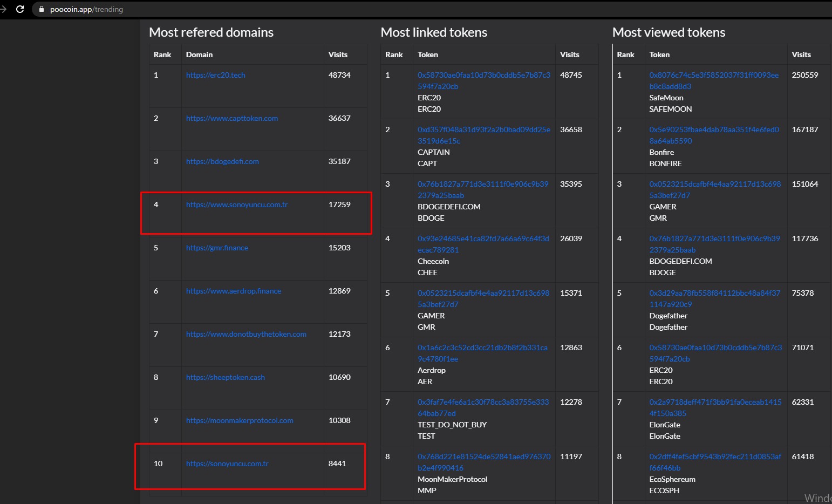Select visits value 10690 for sheeptoken.cash

[x=339, y=377]
